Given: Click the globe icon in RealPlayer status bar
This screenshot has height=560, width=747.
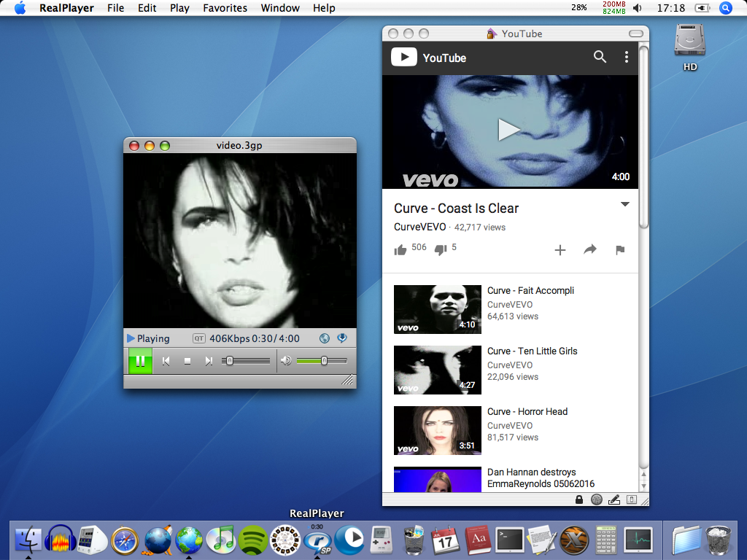Looking at the screenshot, I should [325, 338].
